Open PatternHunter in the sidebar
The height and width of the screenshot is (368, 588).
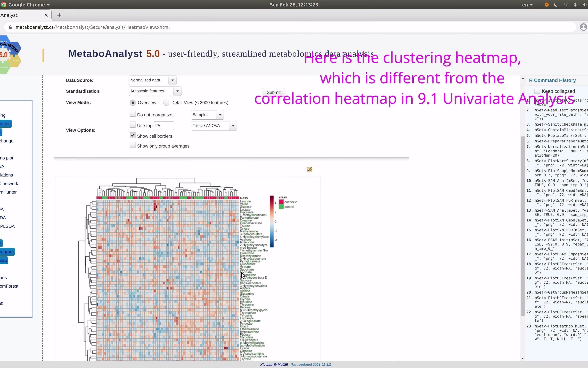click(x=8, y=192)
